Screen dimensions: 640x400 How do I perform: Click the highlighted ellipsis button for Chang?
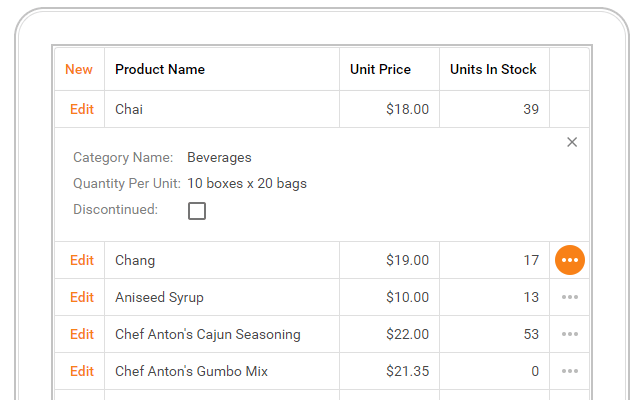pos(570,260)
